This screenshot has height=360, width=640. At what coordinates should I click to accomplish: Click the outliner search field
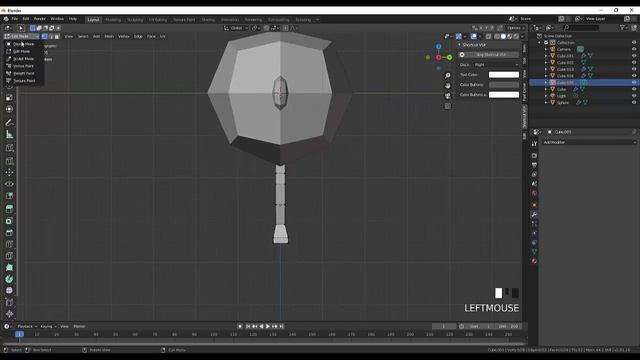point(581,27)
